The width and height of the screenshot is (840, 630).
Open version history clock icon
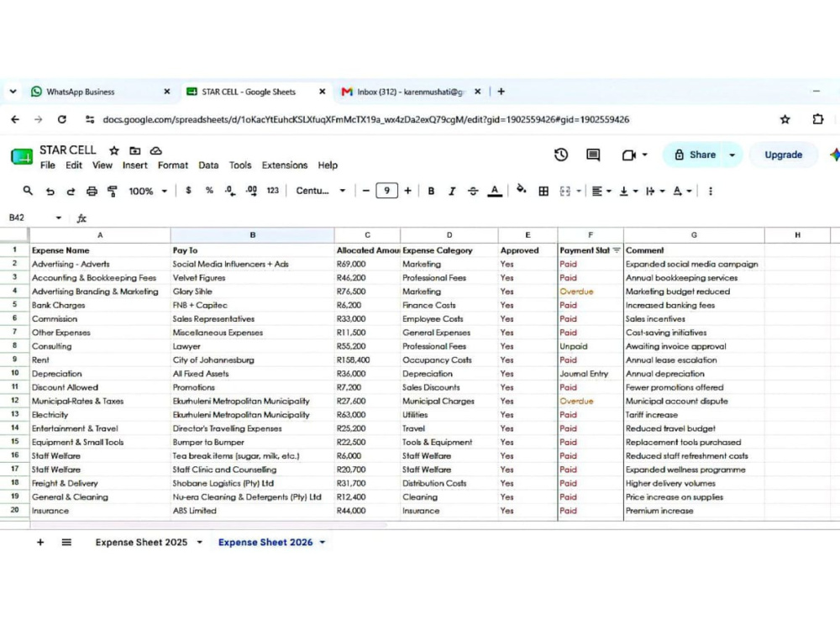point(561,155)
